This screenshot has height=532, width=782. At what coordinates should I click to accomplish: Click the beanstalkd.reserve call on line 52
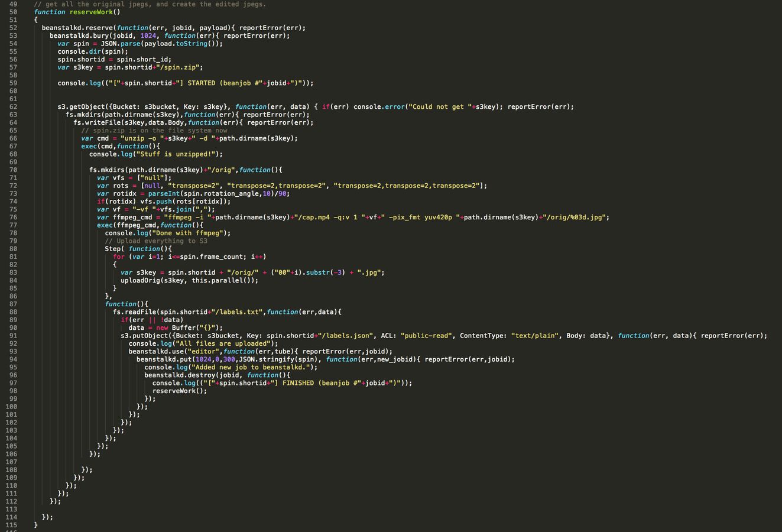click(77, 27)
